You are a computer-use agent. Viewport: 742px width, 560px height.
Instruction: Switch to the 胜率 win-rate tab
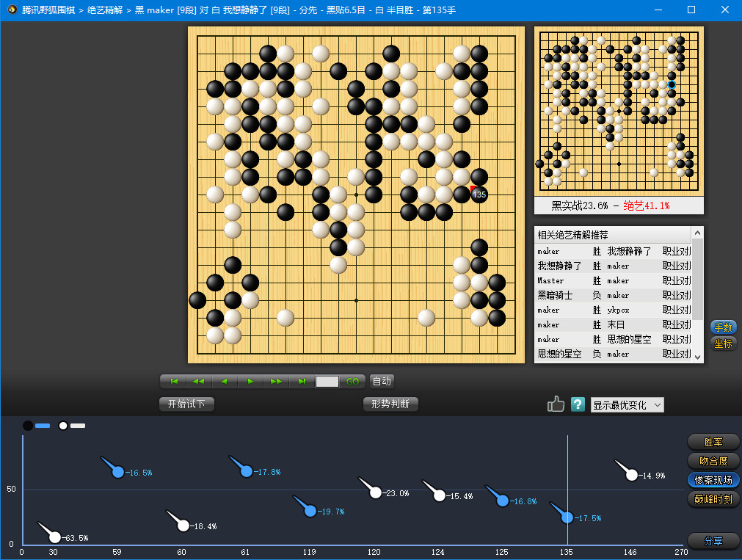[712, 442]
